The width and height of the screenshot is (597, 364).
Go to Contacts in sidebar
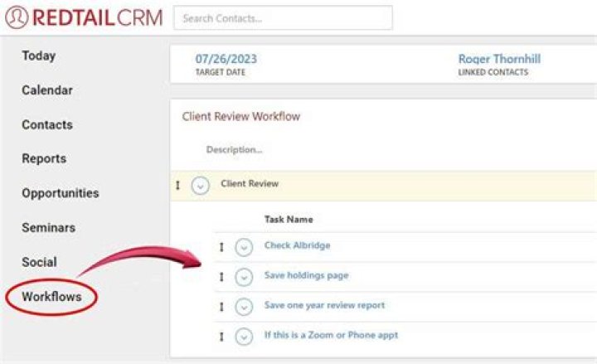47,124
